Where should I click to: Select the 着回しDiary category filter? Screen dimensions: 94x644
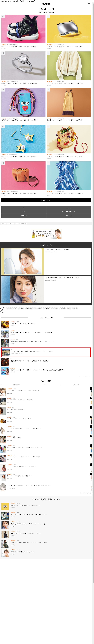[69, 216]
